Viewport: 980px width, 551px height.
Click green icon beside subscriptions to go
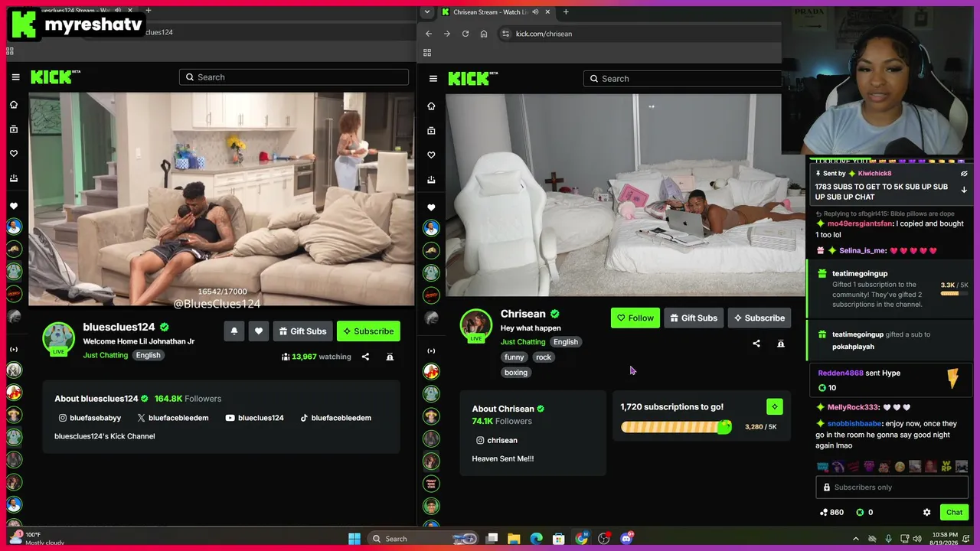tap(774, 406)
